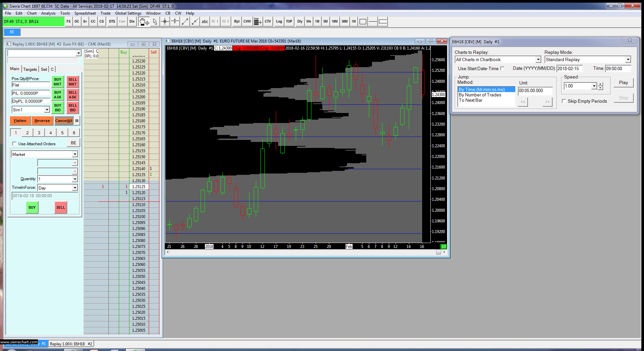Click the DTS toolbar button
This screenshot has height=351, width=644.
(x=112, y=22)
